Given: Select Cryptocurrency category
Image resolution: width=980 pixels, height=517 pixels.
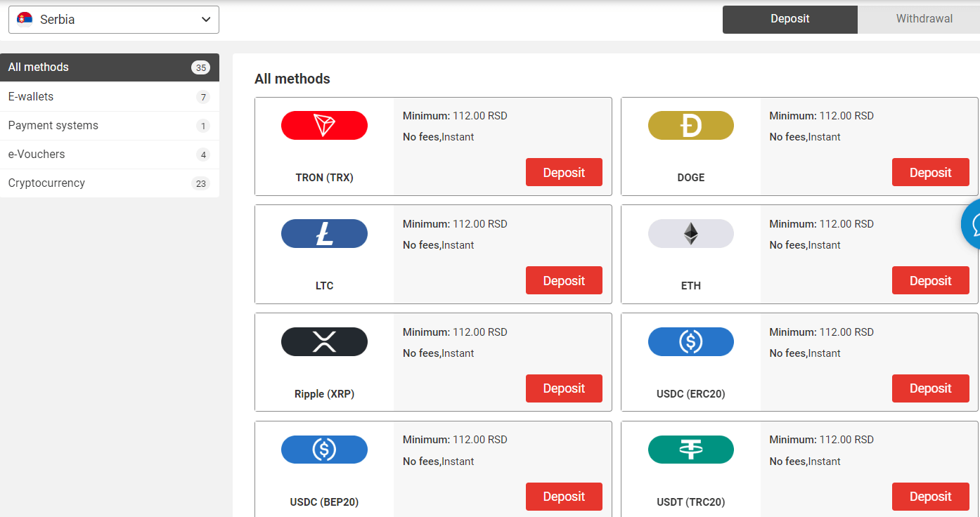Looking at the screenshot, I should coord(110,183).
